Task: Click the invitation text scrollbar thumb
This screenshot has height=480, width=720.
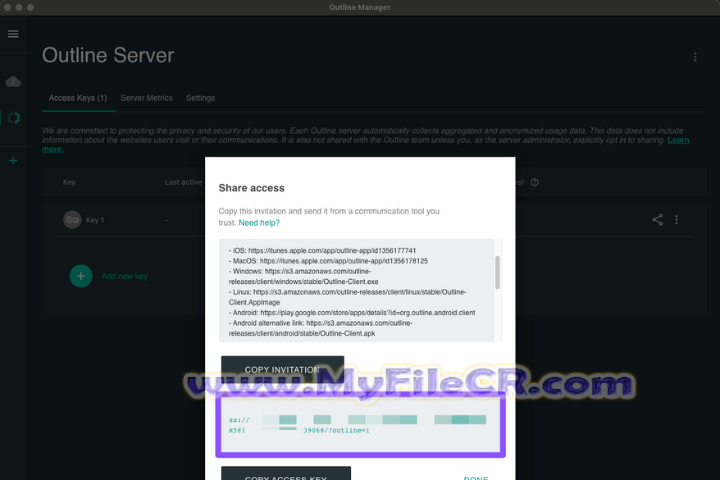Action: point(497,272)
